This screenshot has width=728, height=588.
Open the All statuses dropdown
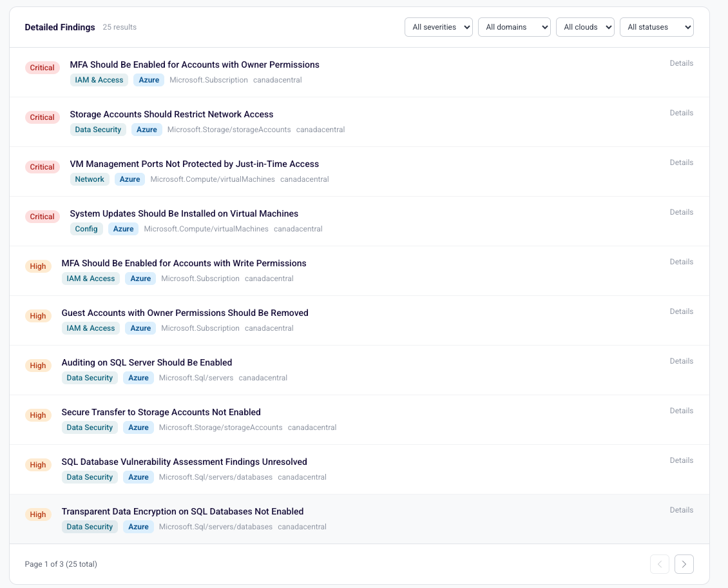656,27
